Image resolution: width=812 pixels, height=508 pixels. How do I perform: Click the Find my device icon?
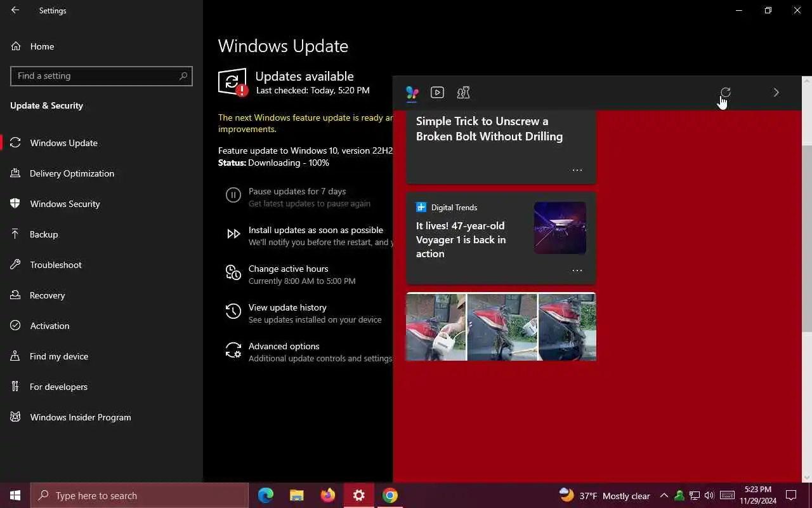[x=16, y=356]
